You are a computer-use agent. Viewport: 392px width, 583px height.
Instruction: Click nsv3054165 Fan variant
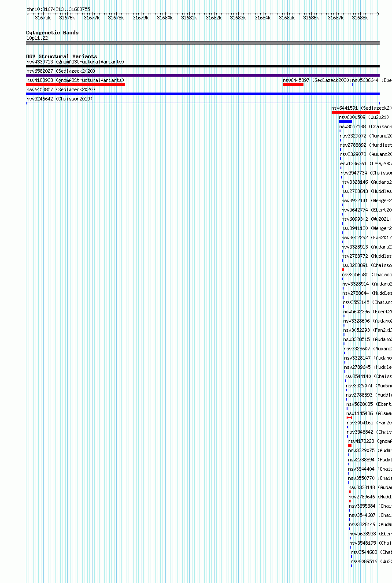[370, 423]
